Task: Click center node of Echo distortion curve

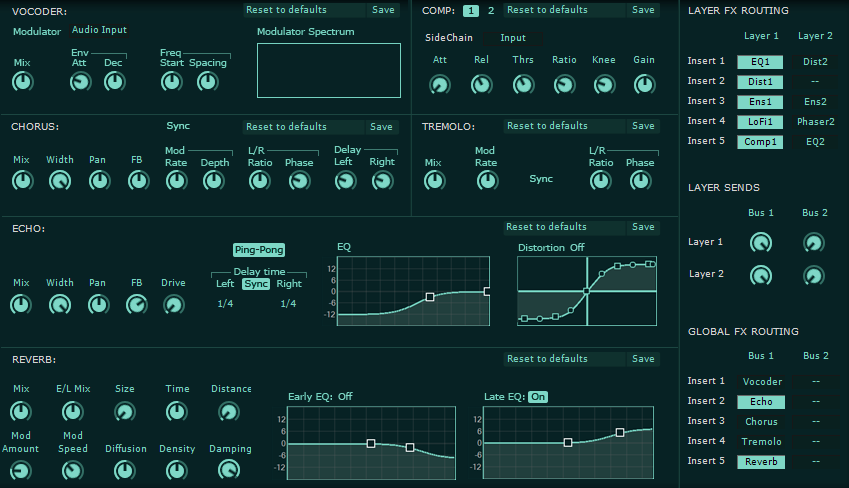Action: [586, 291]
